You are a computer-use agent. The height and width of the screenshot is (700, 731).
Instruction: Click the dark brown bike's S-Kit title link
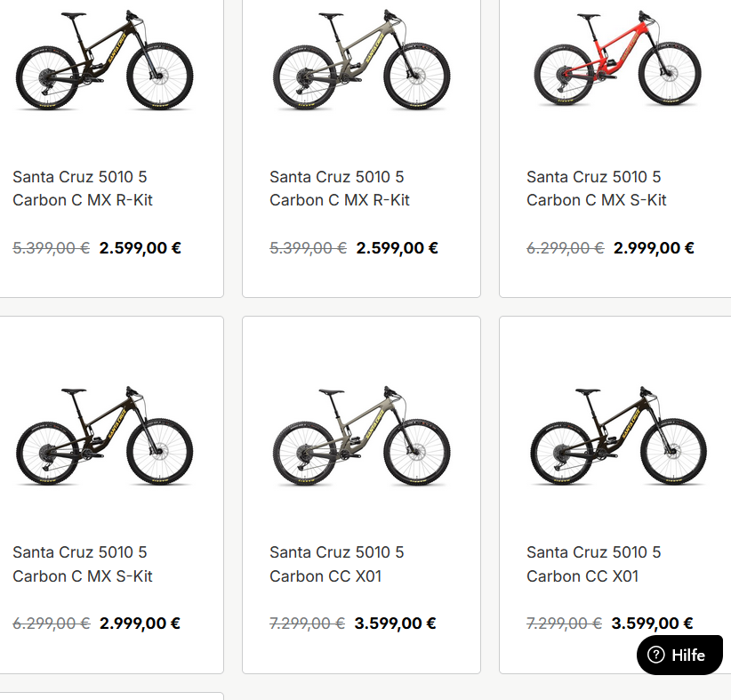click(x=83, y=564)
